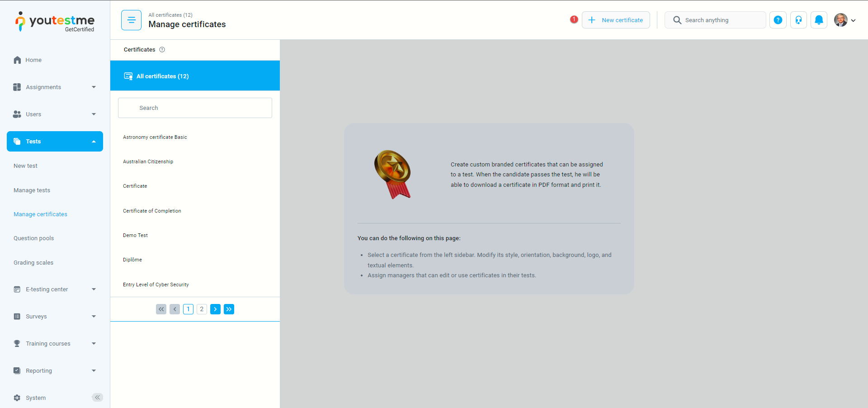Viewport: 868px width, 408px height.
Task: Click the System gear icon
Action: pos(17,398)
